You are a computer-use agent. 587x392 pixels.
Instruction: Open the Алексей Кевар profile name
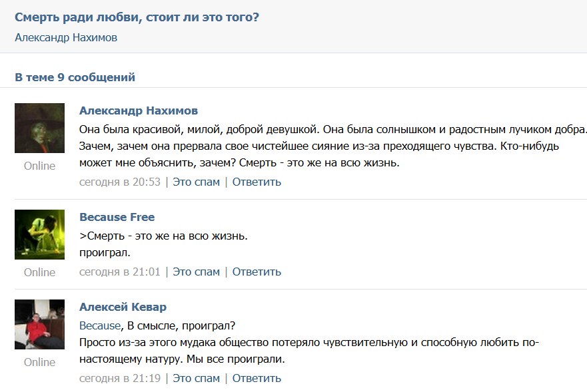pos(123,307)
